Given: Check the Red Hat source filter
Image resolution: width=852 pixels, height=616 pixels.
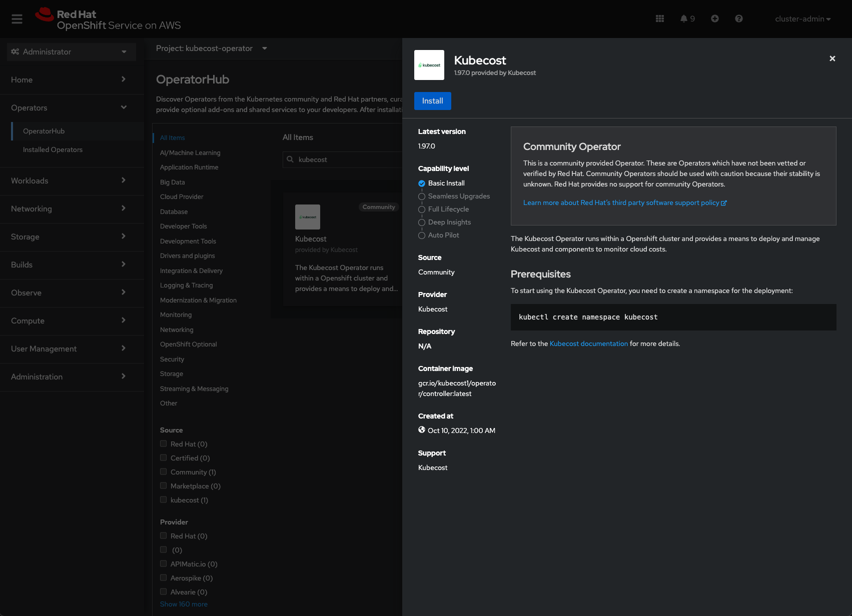Looking at the screenshot, I should click(163, 443).
